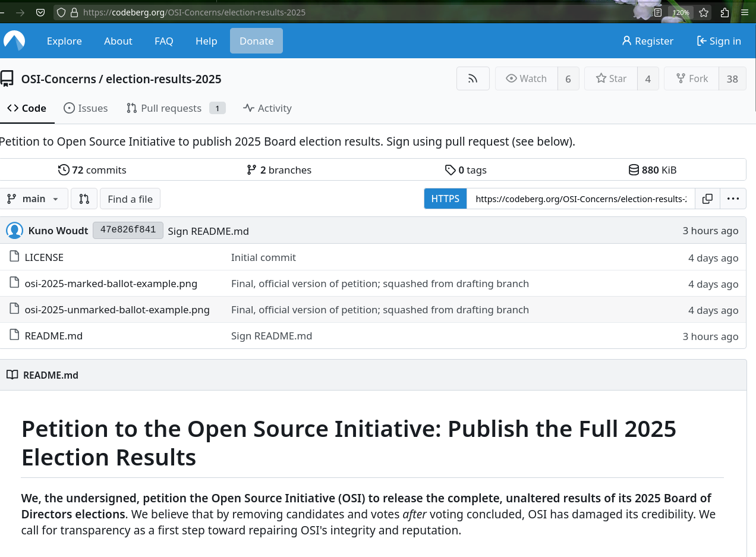Viewport: 756px width, 557px height.
Task: Click the Codeberg mountain logo
Action: (x=14, y=41)
